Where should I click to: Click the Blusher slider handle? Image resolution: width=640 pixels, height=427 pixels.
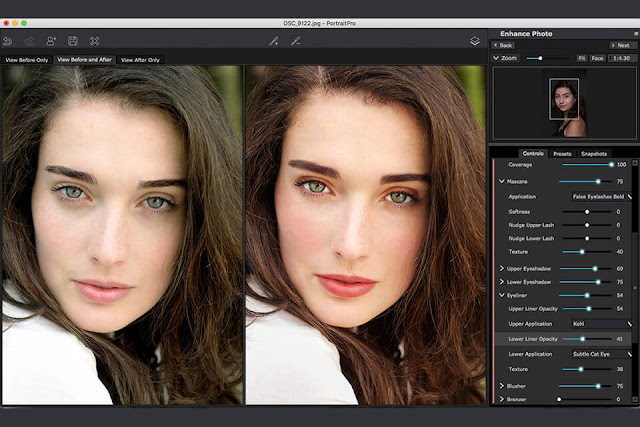pos(598,385)
